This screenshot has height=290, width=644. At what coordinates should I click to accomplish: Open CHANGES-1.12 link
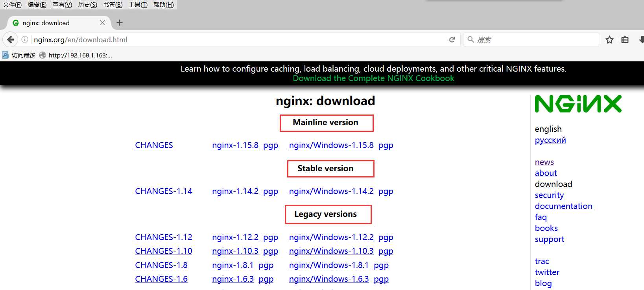point(164,237)
